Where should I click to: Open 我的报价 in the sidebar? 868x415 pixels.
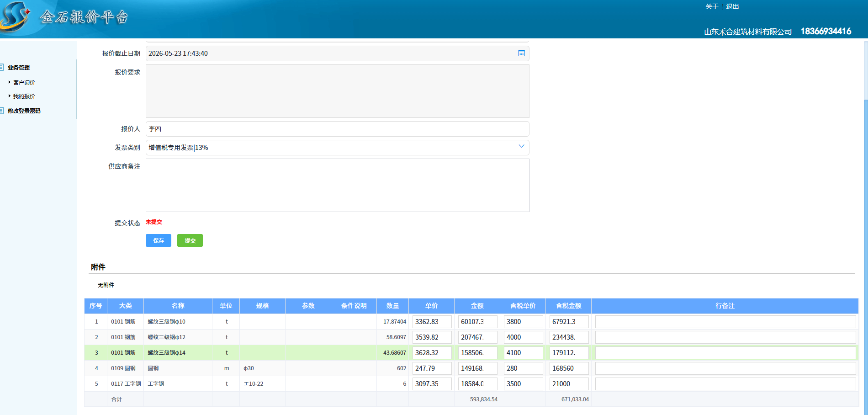(x=24, y=96)
